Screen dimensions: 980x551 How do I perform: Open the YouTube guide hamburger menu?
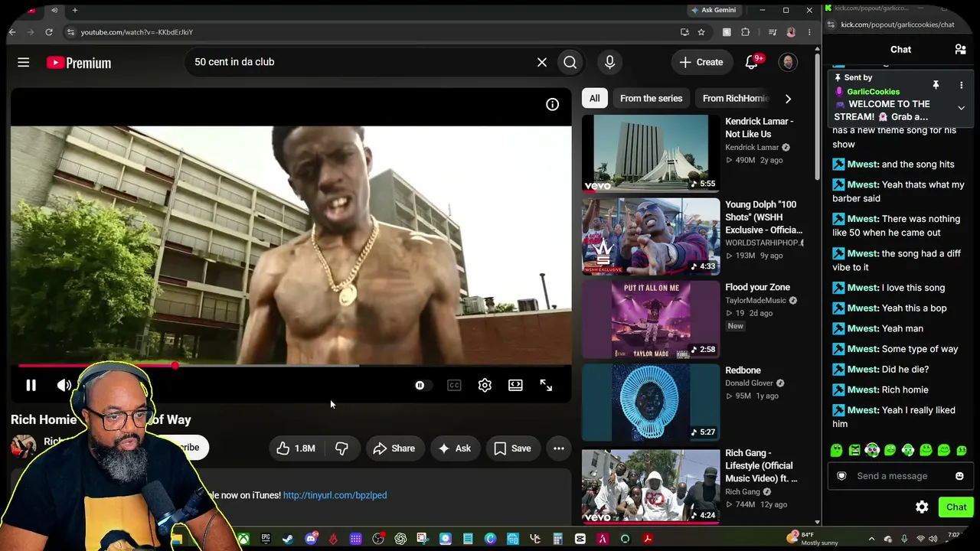(24, 63)
